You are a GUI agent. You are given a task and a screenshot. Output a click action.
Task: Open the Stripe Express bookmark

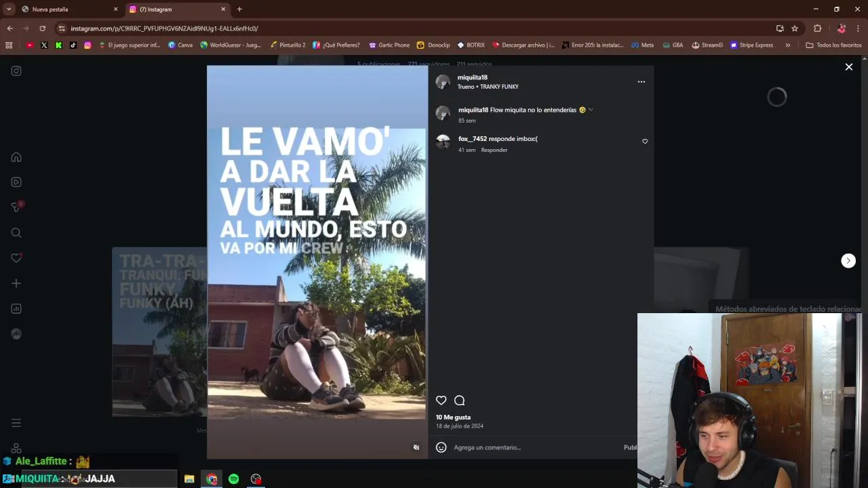752,45
